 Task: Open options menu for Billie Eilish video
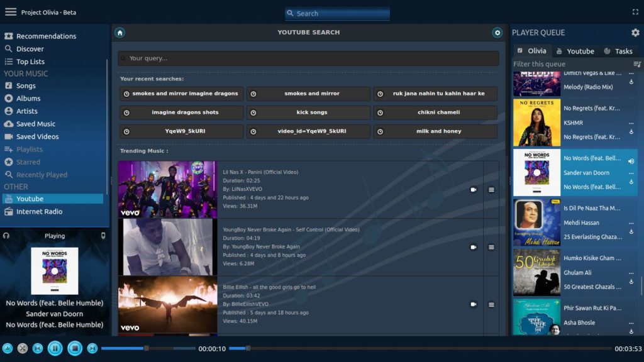[x=491, y=304]
